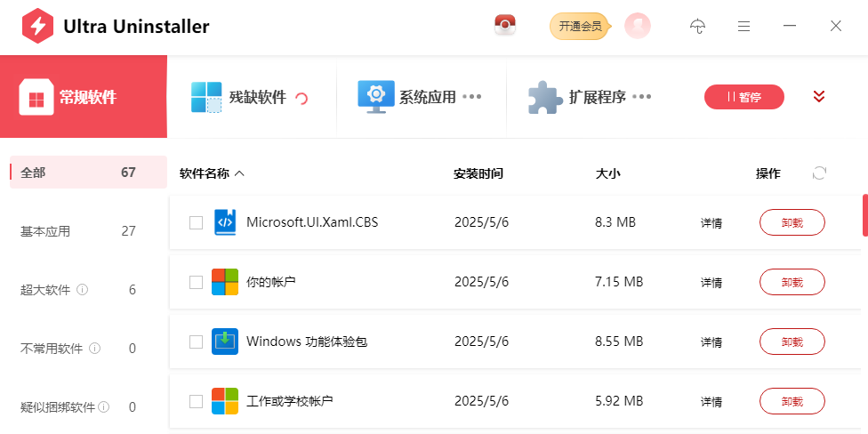
Task: Click the 暂停 pause button
Action: tap(744, 97)
